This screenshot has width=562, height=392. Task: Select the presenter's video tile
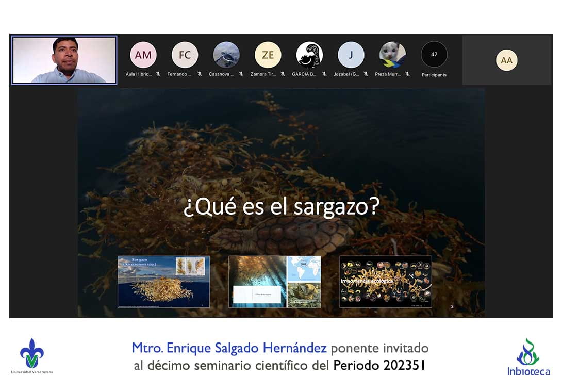click(64, 60)
